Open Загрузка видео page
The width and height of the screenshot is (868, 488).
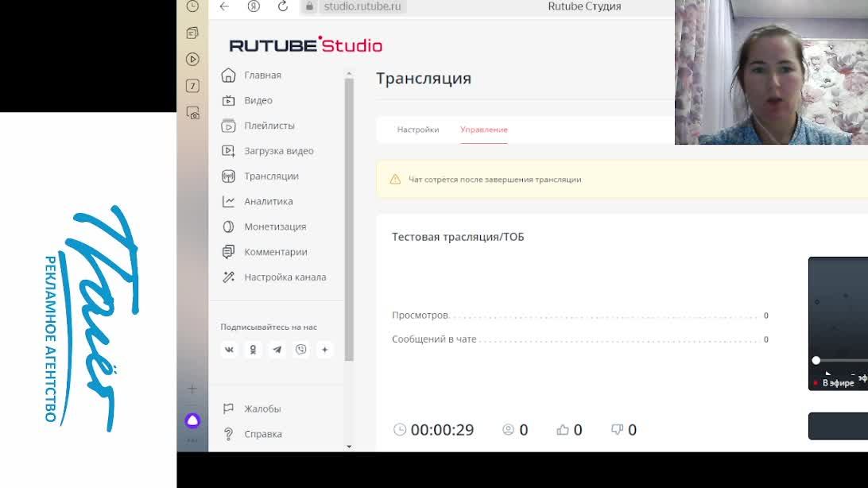pos(279,151)
